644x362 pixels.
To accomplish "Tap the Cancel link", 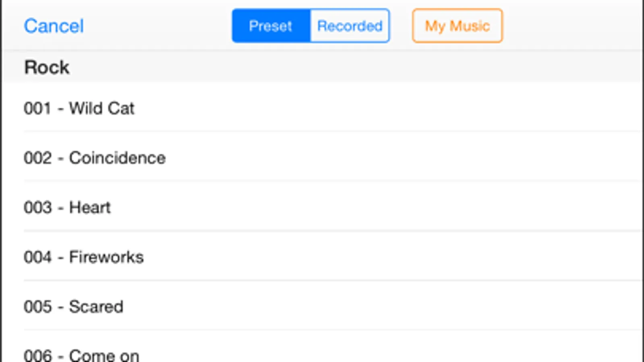I will coord(54,26).
